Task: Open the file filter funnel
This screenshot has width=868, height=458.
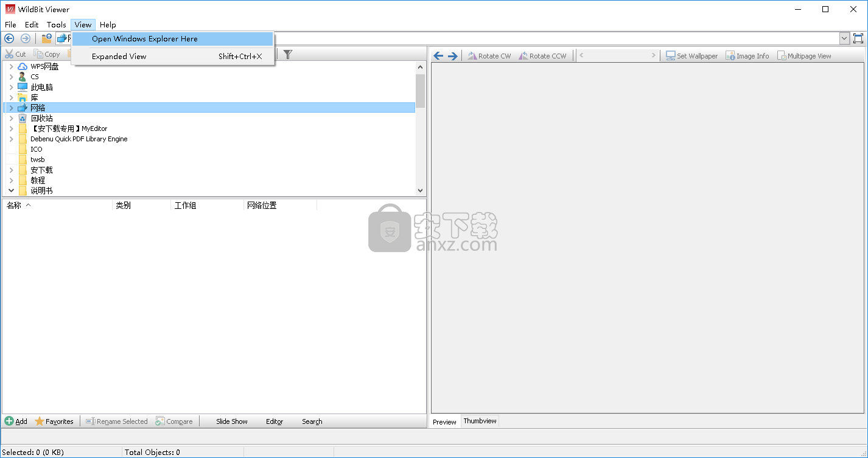Action: coord(288,54)
